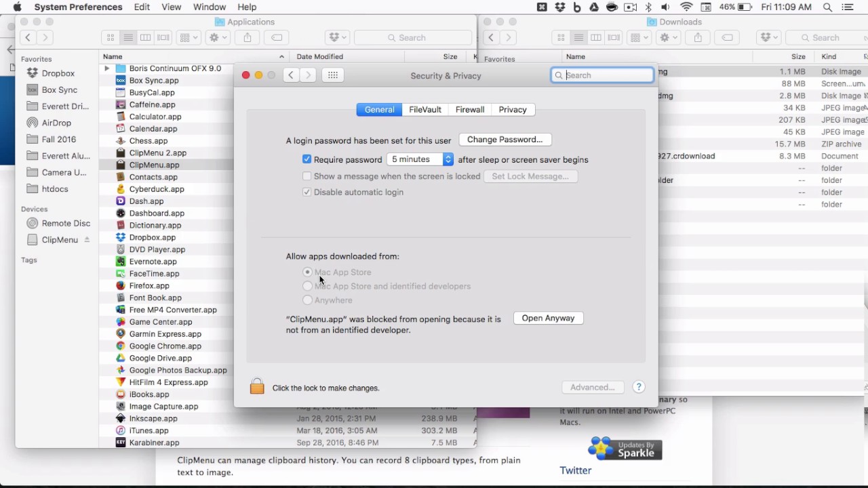Click the lock icon to make changes
This screenshot has height=488, width=868.
click(x=257, y=387)
